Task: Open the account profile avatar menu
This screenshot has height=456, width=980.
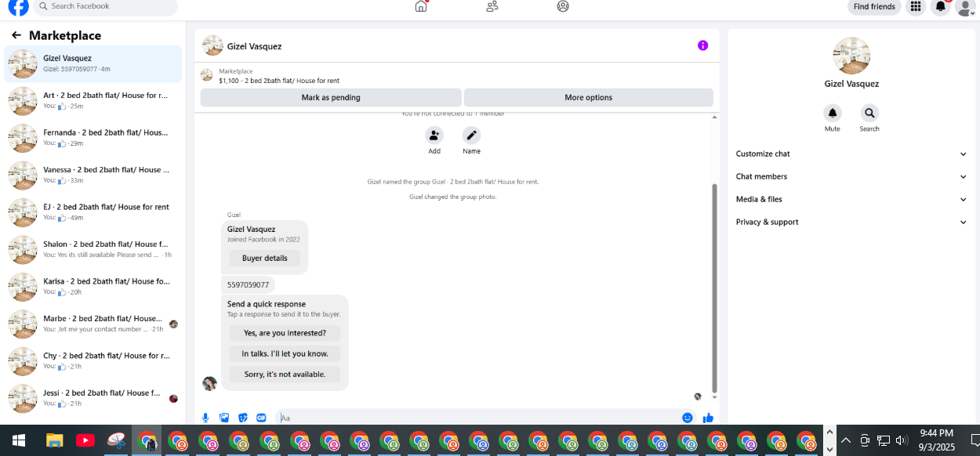Action: [x=965, y=7]
